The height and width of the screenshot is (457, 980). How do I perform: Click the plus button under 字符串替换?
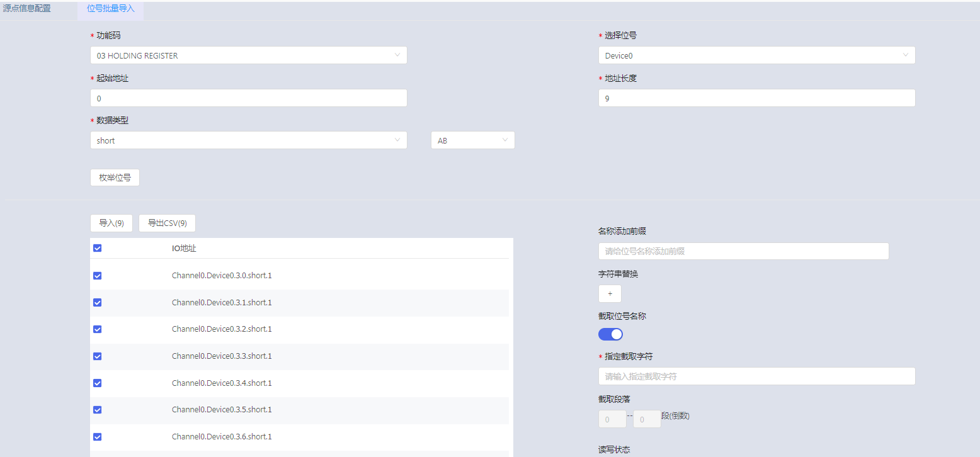point(610,294)
